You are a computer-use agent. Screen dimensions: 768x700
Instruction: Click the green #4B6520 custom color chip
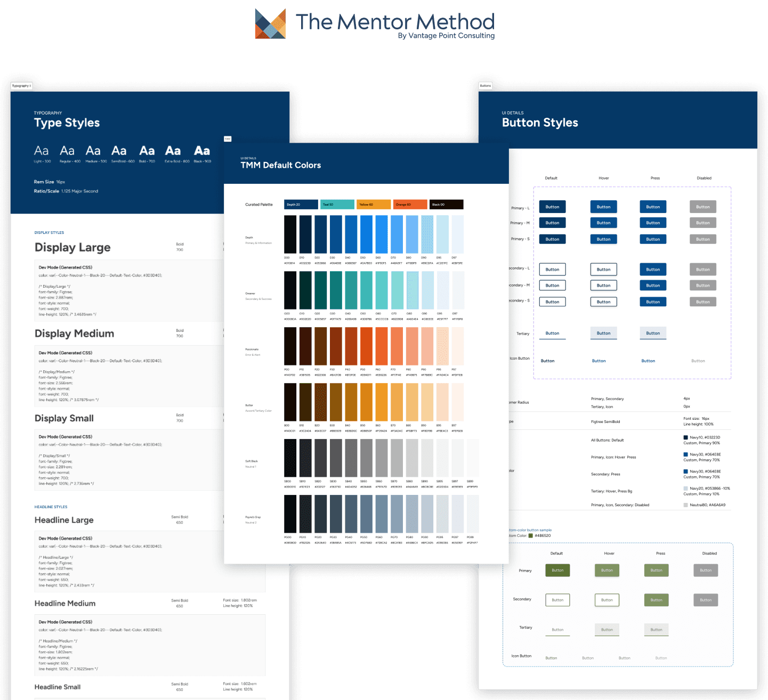530,536
